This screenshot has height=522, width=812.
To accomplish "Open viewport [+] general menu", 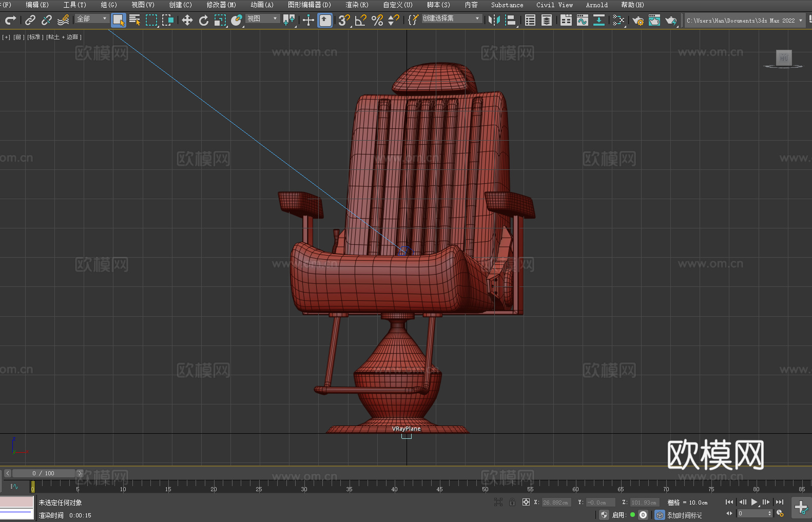I will click(6, 37).
